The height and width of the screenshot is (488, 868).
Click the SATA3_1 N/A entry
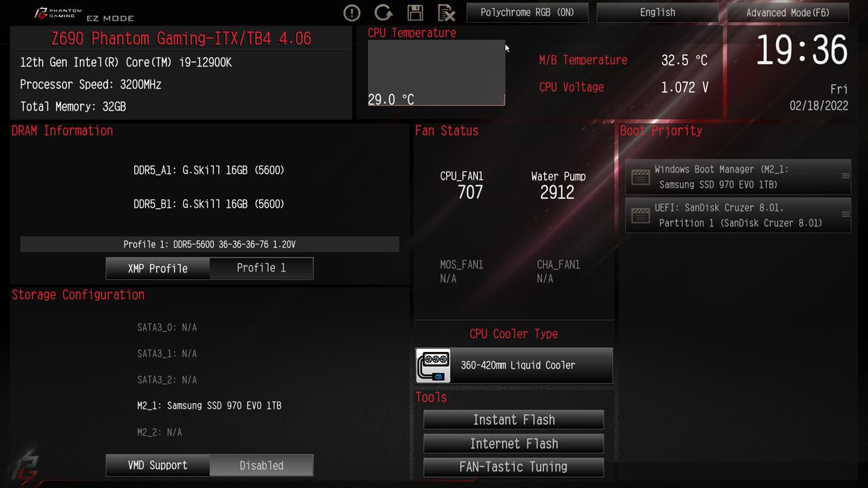pyautogui.click(x=167, y=354)
